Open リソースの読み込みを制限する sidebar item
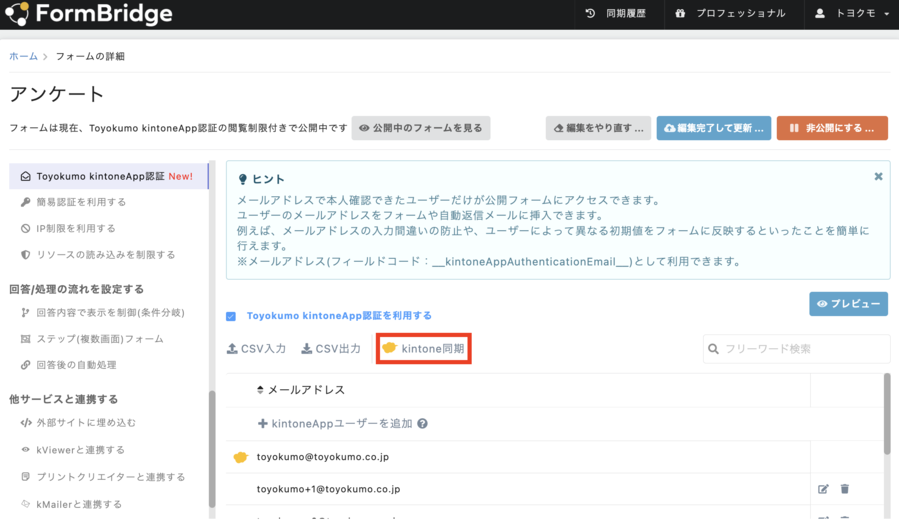Viewport: 899px width, 525px height. tap(98, 254)
